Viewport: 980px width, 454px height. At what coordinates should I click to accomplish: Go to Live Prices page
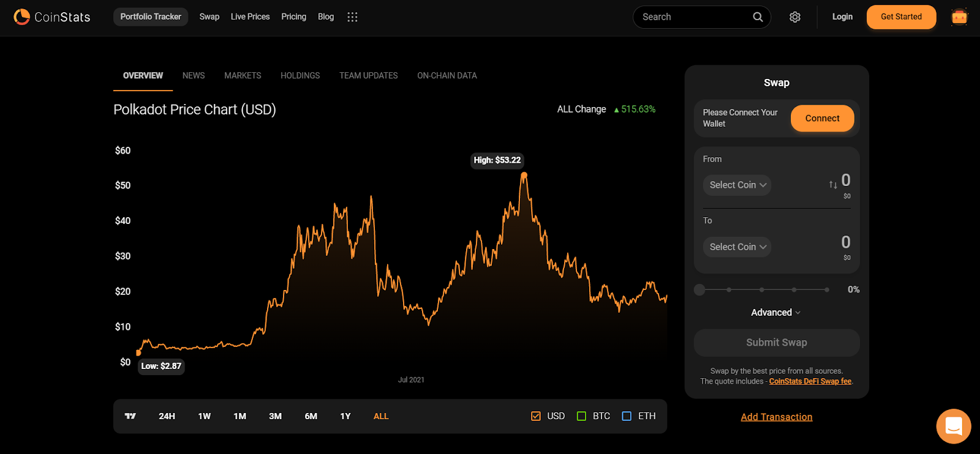coord(250,17)
